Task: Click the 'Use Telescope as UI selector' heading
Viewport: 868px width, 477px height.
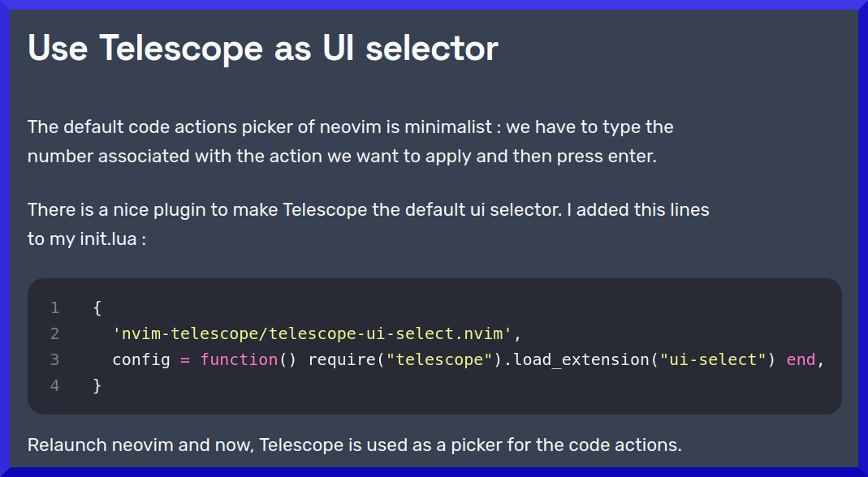Action: point(263,48)
